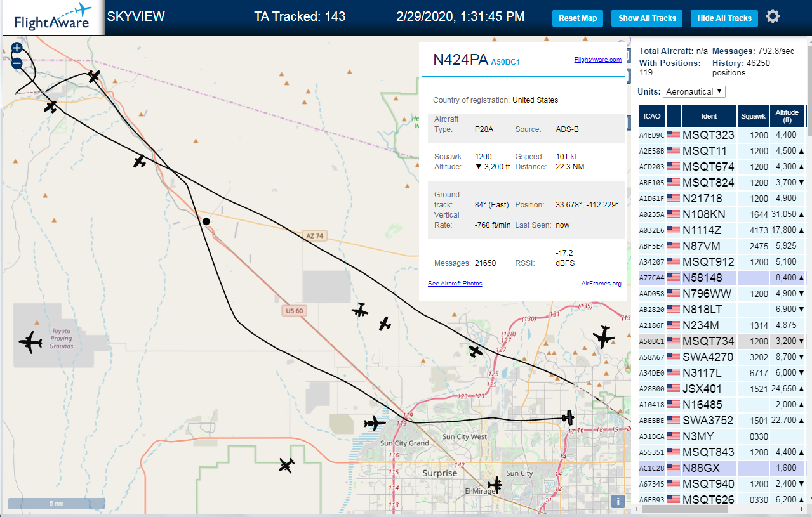This screenshot has width=812, height=517.
Task: Zoom in with the plus map button
Action: click(x=17, y=48)
